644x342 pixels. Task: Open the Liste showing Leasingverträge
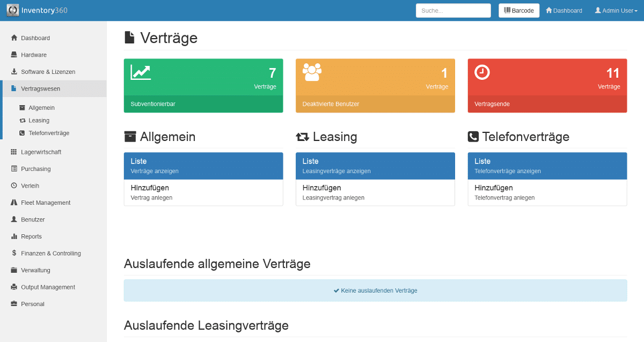375,166
